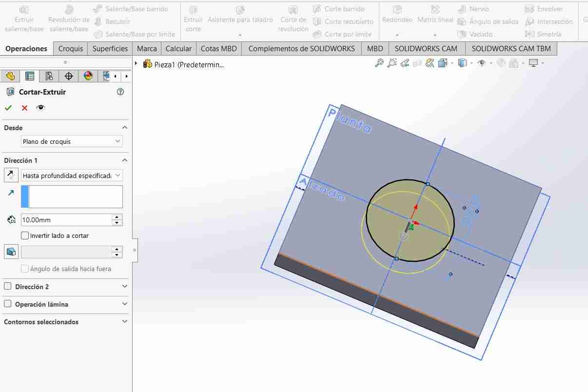The height and width of the screenshot is (392, 588).
Task: Click the View Settings monitor icon
Action: click(533, 63)
